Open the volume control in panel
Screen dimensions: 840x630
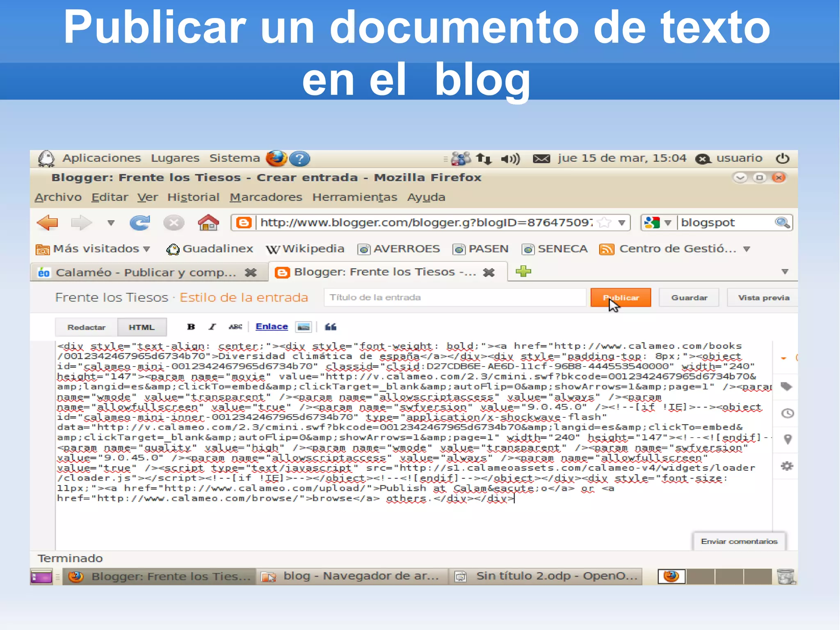(x=510, y=159)
